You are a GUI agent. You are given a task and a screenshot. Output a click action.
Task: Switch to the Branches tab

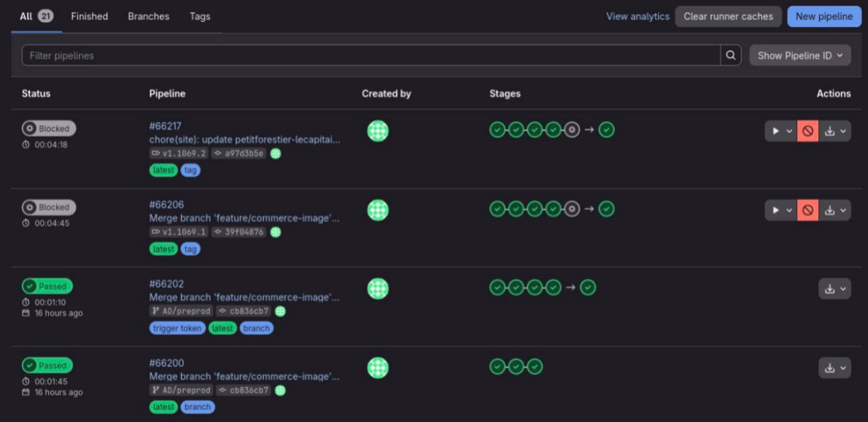(148, 17)
